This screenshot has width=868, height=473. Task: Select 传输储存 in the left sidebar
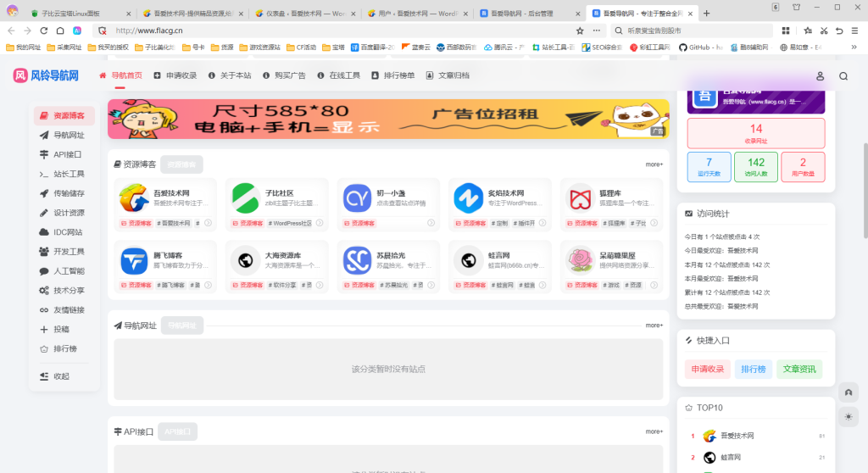click(64, 193)
